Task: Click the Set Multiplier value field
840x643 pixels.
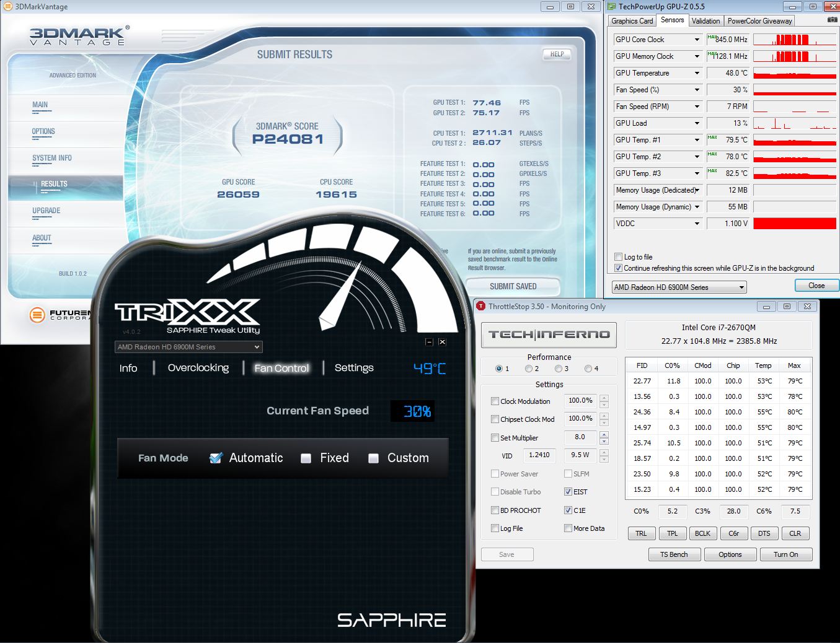Action: [x=580, y=437]
